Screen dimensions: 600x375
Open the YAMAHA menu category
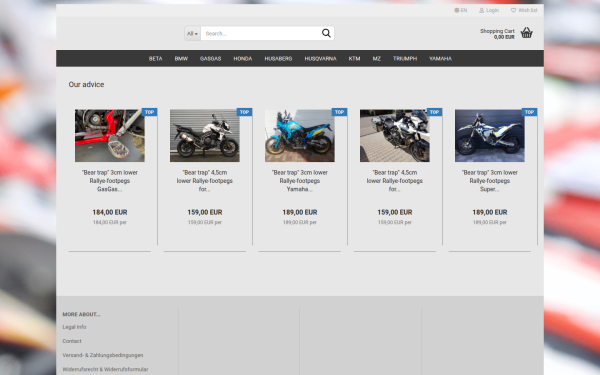tap(440, 59)
